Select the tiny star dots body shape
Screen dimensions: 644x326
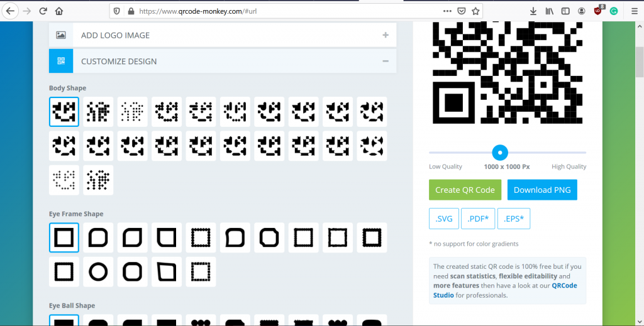(64, 180)
